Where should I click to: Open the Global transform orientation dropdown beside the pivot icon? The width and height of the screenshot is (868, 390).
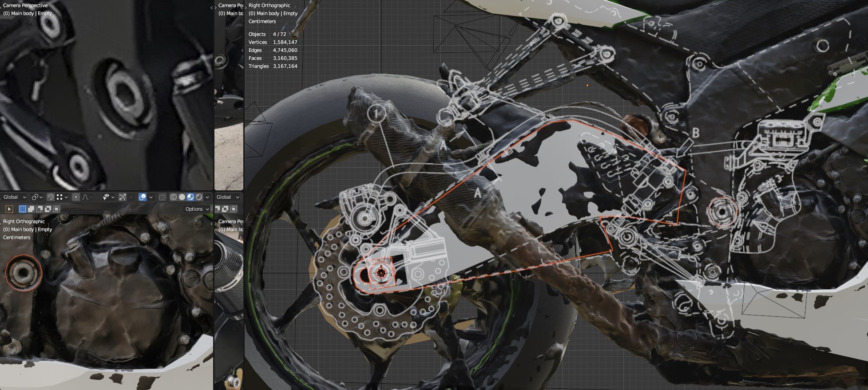coord(15,197)
